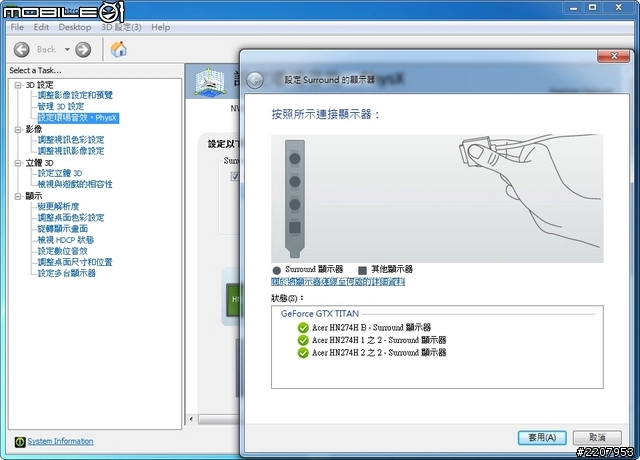Viewport: 640px width, 460px height.
Task: Click 'Acer HN274H B - Surround 顯示器' entry
Action: click(371, 327)
